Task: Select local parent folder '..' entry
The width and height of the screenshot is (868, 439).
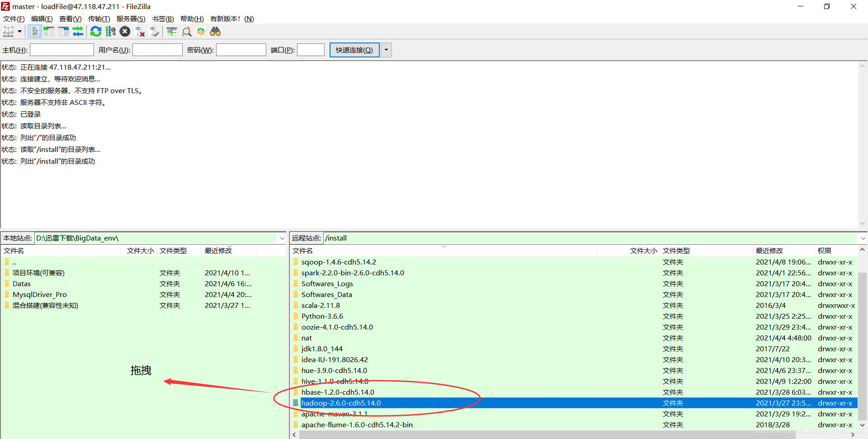Action: (x=144, y=262)
